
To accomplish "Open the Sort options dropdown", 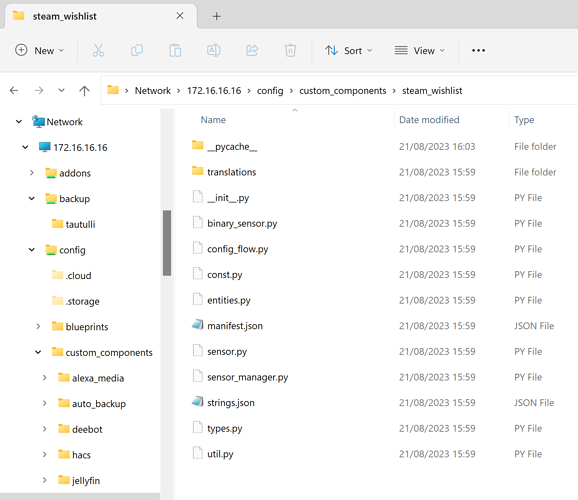I will tap(348, 50).
